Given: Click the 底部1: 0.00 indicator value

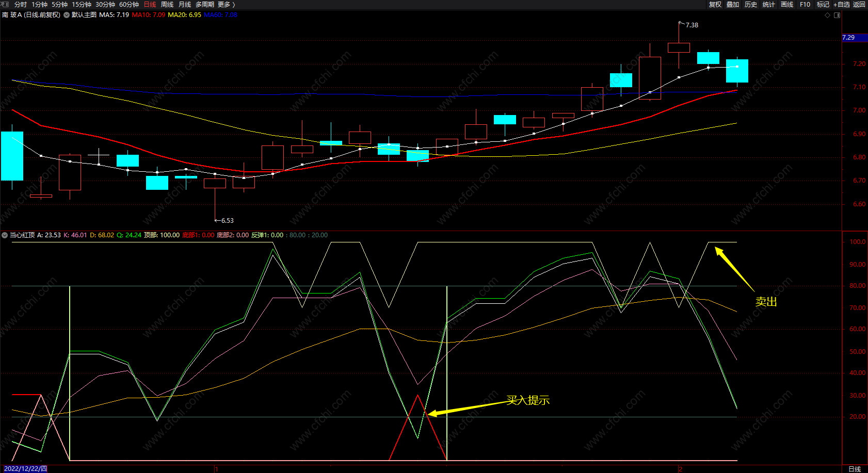Looking at the screenshot, I should [x=198, y=235].
